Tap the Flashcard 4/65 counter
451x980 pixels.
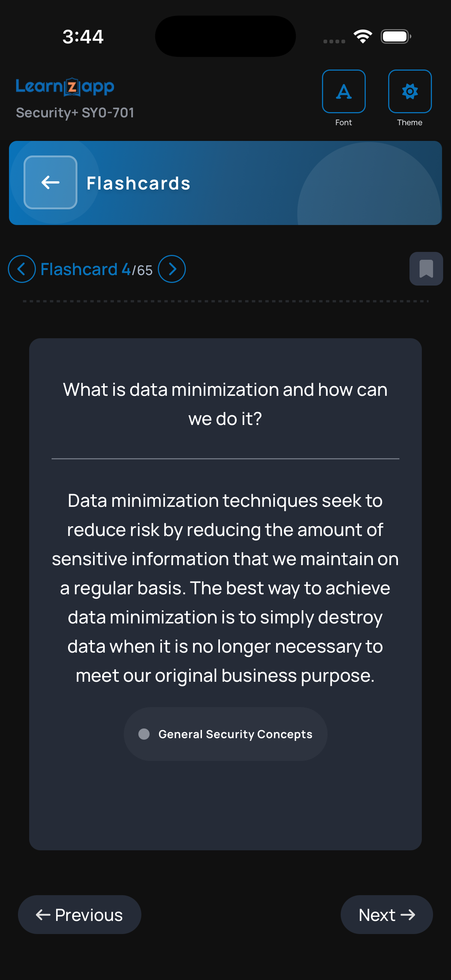pos(96,269)
